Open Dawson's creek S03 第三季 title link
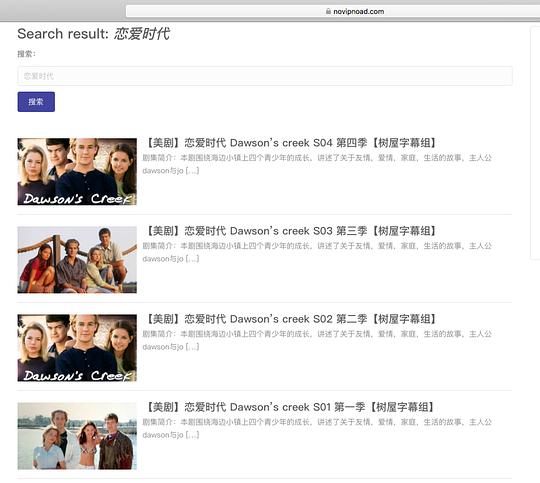 click(291, 231)
